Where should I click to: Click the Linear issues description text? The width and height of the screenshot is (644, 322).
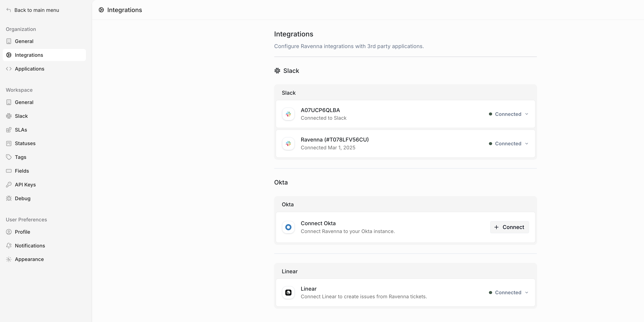[364, 297]
